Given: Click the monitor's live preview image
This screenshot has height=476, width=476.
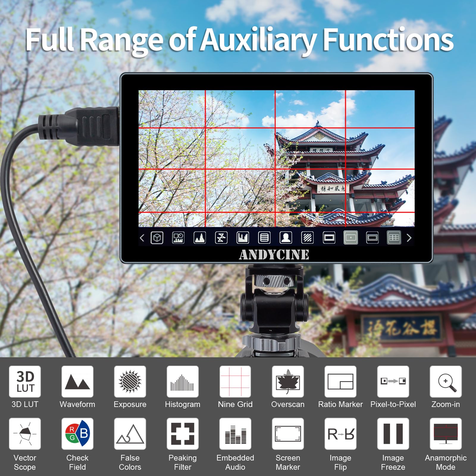Looking at the screenshot, I should (277, 158).
